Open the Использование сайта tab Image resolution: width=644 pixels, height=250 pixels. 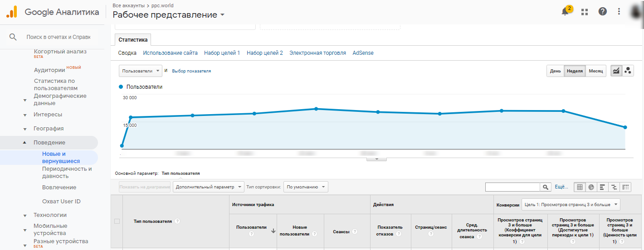[170, 53]
